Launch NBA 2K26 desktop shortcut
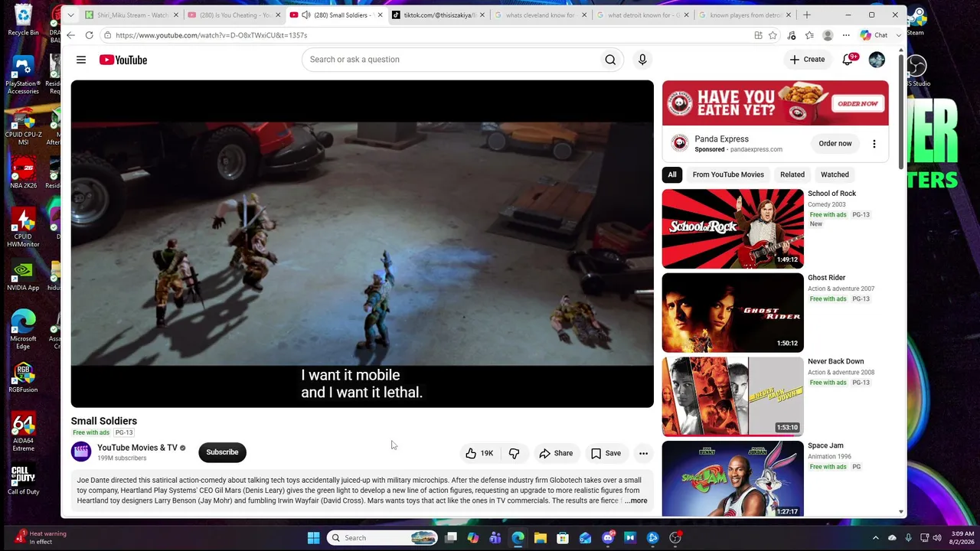 [x=23, y=171]
